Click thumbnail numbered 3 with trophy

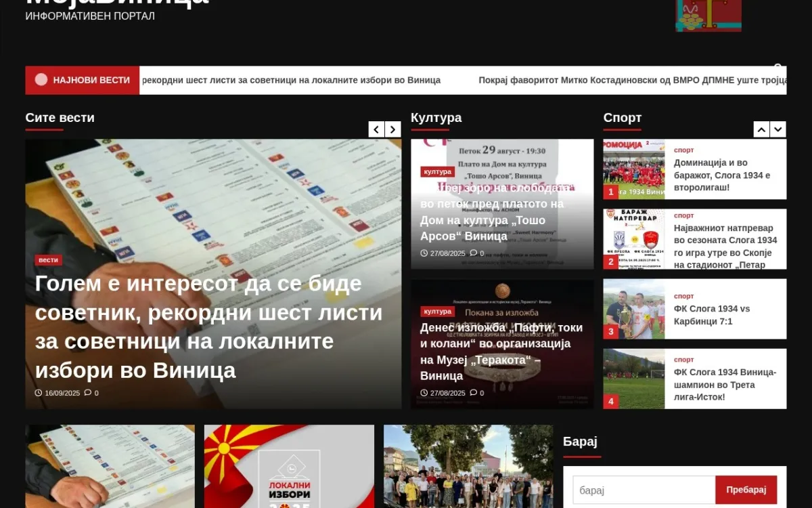[x=634, y=309]
